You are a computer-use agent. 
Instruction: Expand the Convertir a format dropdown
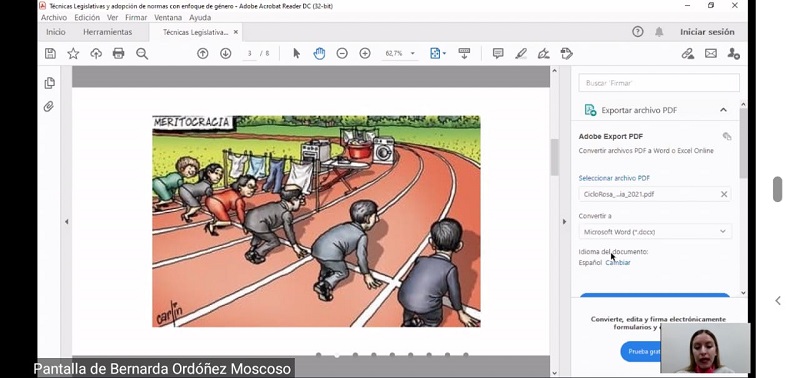(655, 232)
